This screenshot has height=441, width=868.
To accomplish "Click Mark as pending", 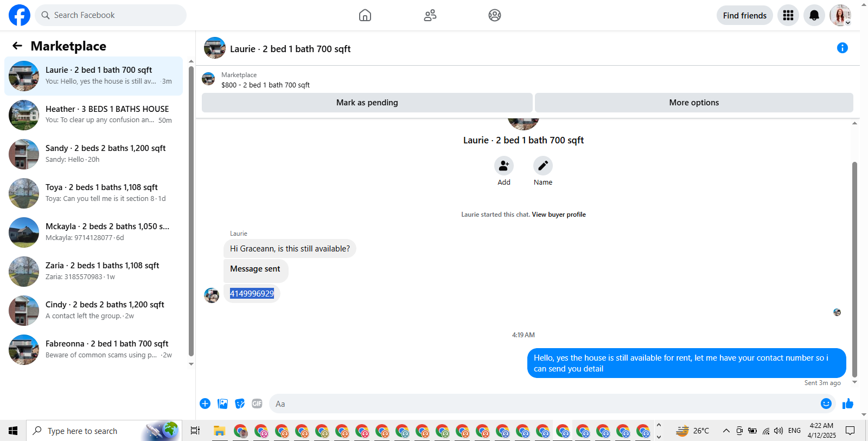I will click(367, 103).
